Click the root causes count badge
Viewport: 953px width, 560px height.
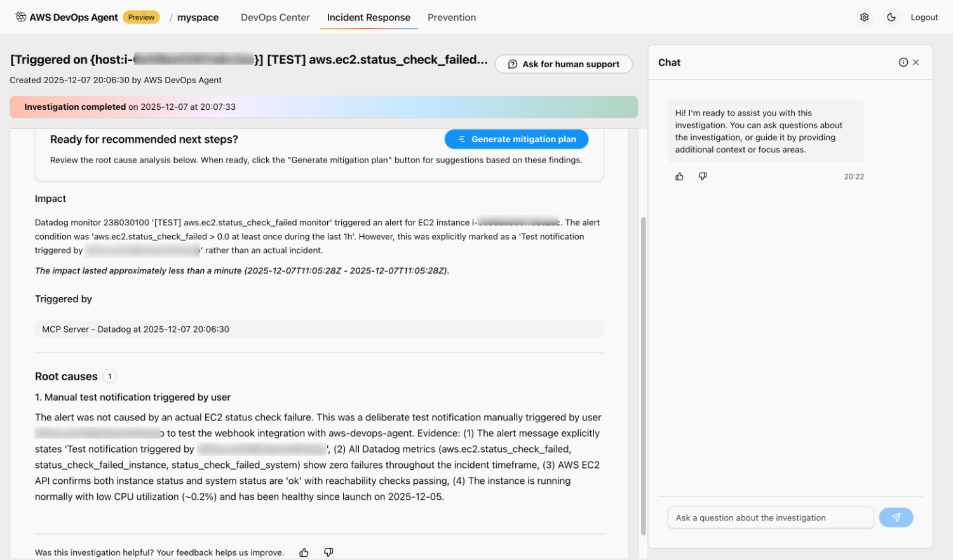point(109,377)
